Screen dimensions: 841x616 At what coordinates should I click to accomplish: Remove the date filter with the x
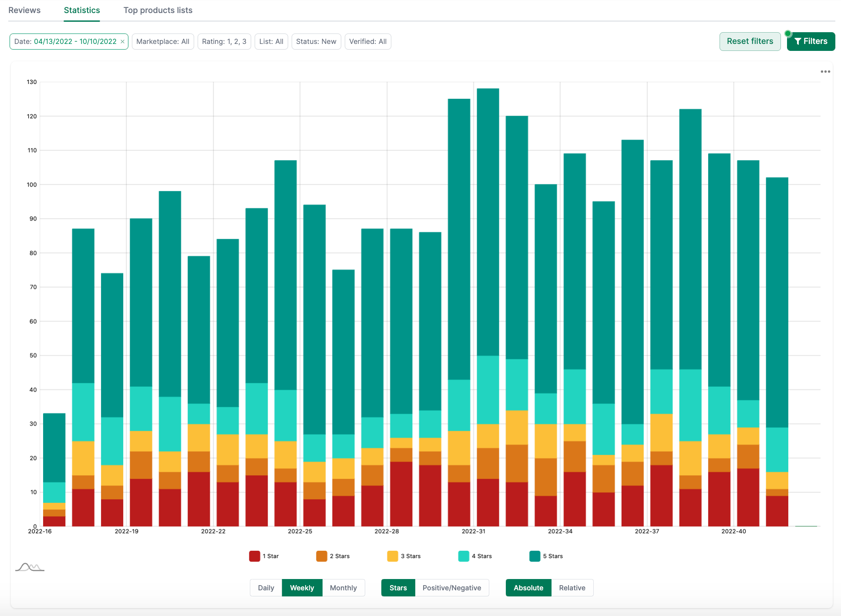click(x=123, y=42)
